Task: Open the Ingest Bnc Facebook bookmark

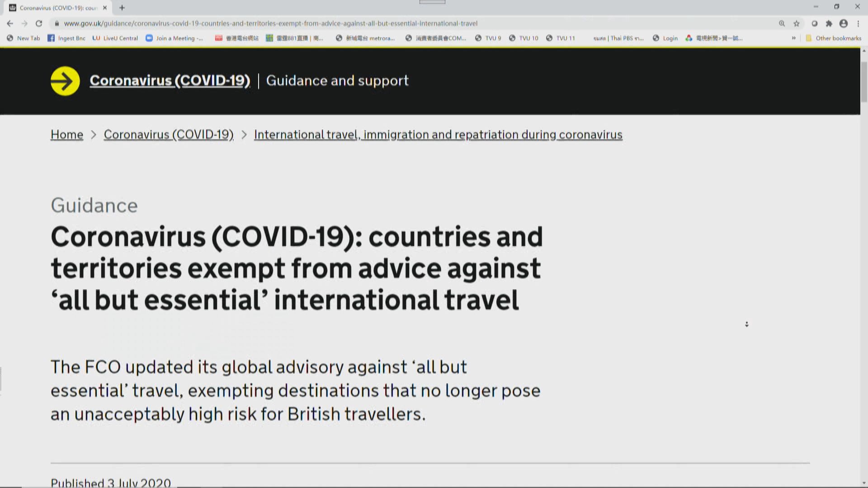Action: (x=66, y=38)
